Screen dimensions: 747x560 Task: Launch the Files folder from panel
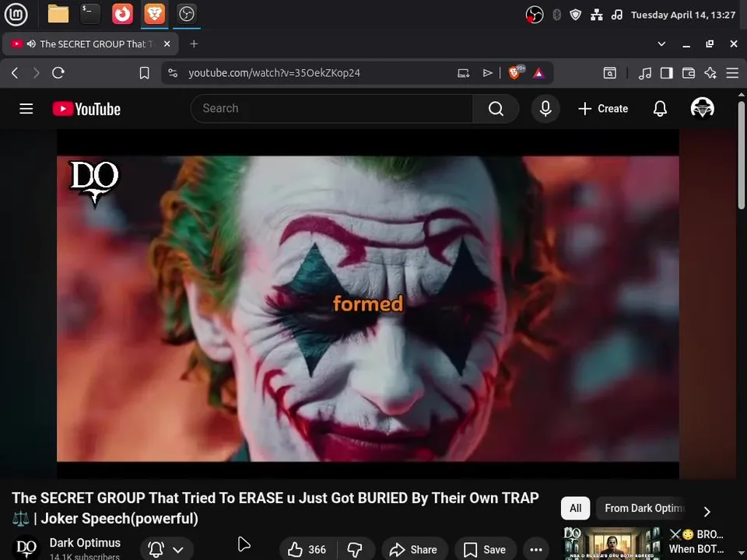[58, 14]
